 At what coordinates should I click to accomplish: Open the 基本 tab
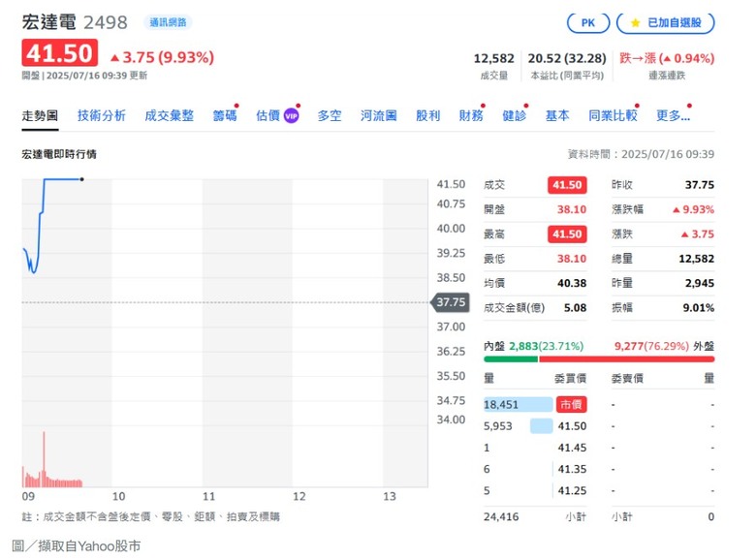point(557,115)
